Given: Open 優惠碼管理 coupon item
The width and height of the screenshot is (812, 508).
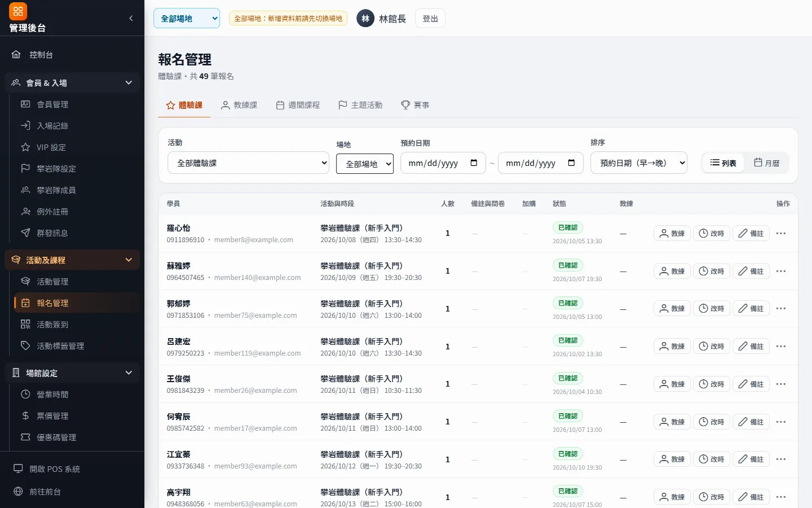Looking at the screenshot, I should point(77,437).
